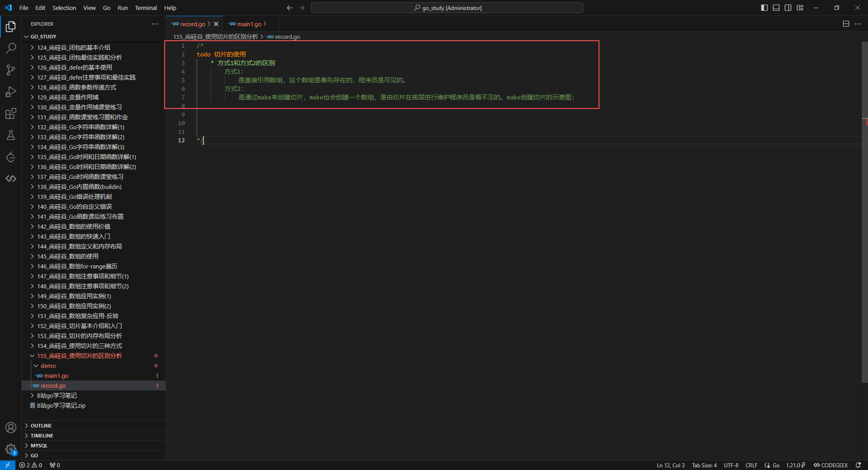Screen dimensions: 868x470
Task: Expand the MYSQL section
Action: coord(94,446)
